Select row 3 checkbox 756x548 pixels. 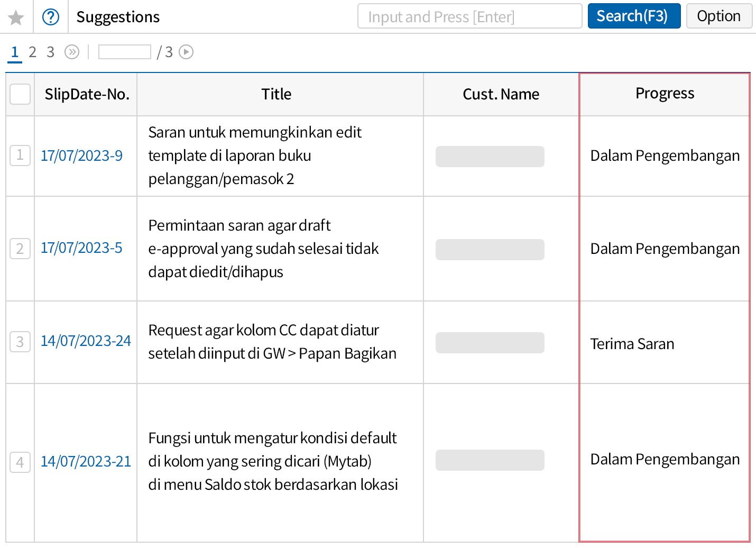(20, 342)
